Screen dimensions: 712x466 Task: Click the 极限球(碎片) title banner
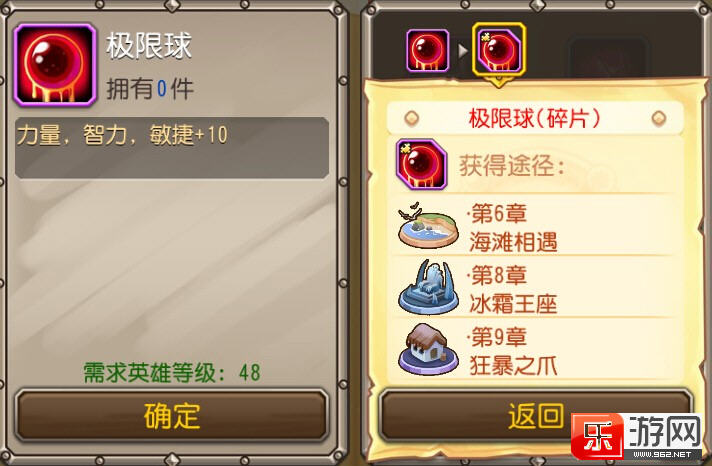[535, 119]
